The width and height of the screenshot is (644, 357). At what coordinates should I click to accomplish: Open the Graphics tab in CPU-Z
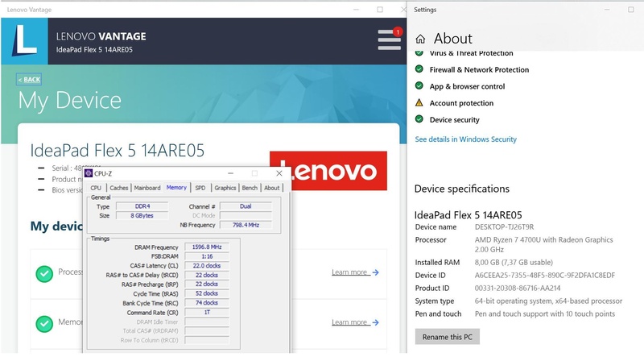(225, 188)
